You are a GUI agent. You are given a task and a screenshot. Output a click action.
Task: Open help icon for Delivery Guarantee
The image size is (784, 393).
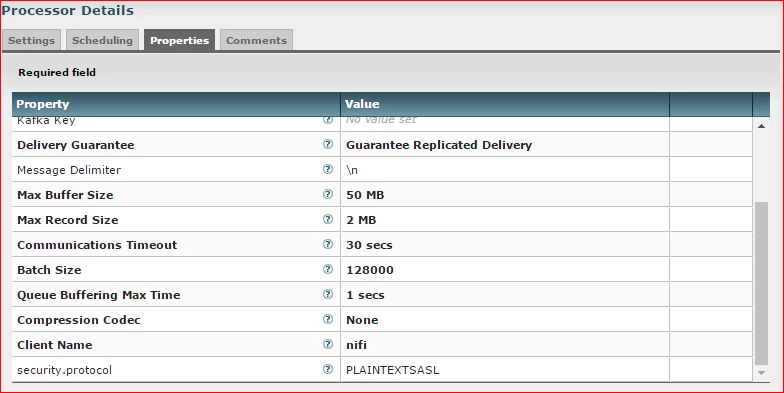click(328, 144)
